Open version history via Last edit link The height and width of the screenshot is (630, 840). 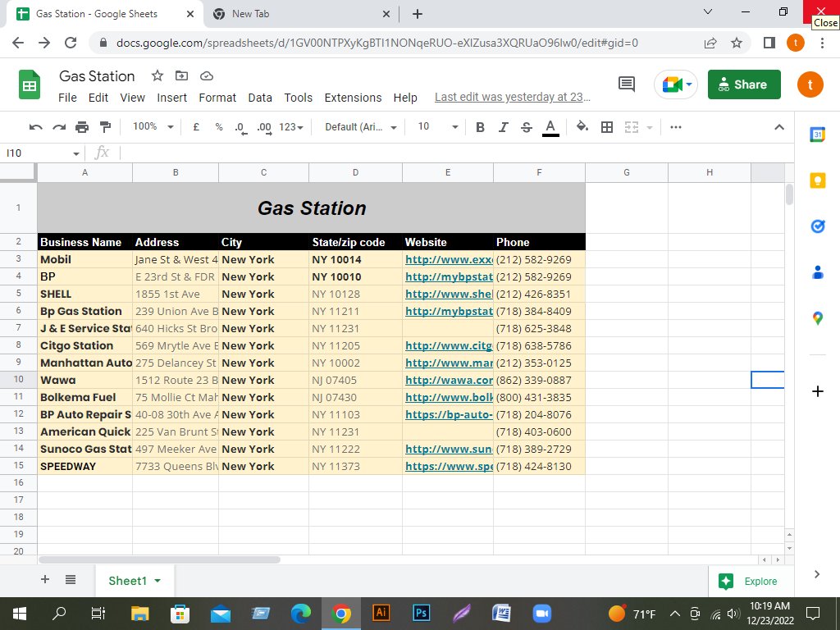[512, 97]
